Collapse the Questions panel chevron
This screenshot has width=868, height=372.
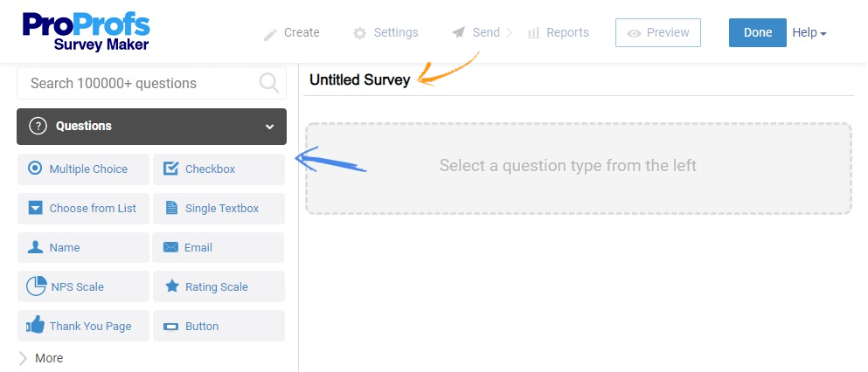point(269,127)
